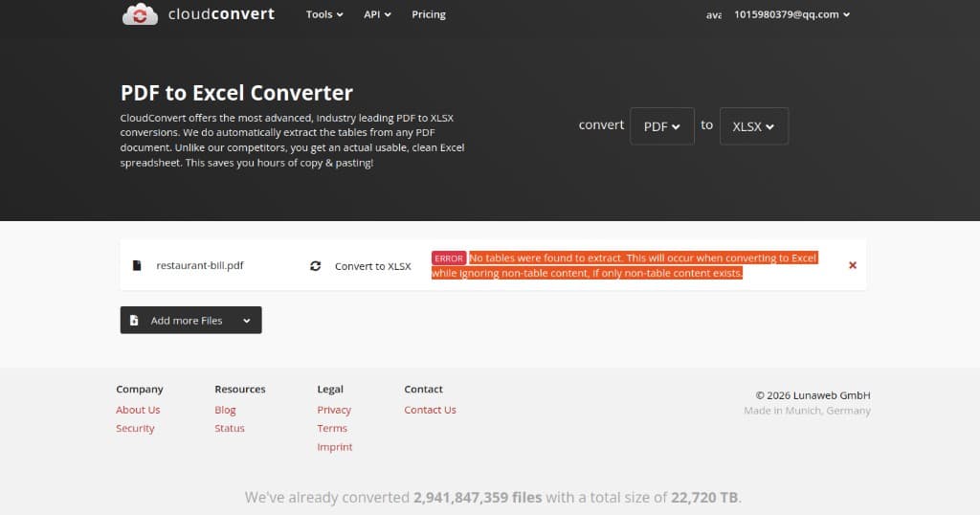The height and width of the screenshot is (515, 980).
Task: Click the 22,720 TB total size text
Action: [x=704, y=498]
